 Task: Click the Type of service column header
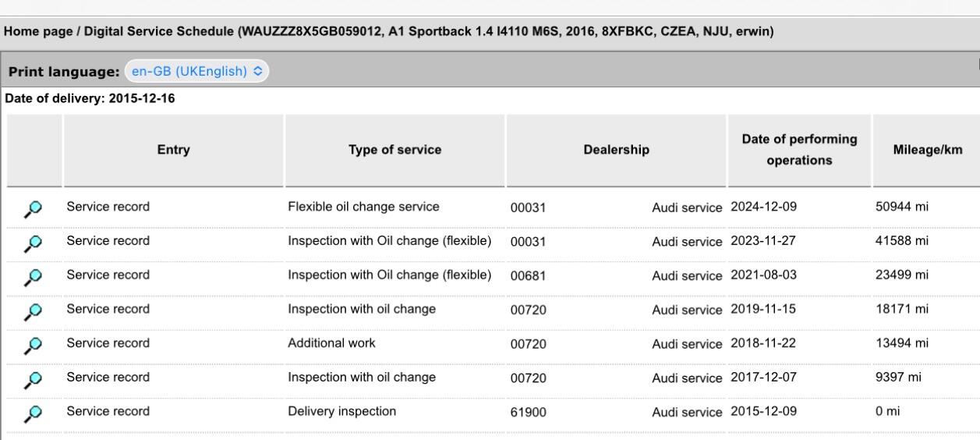(395, 151)
